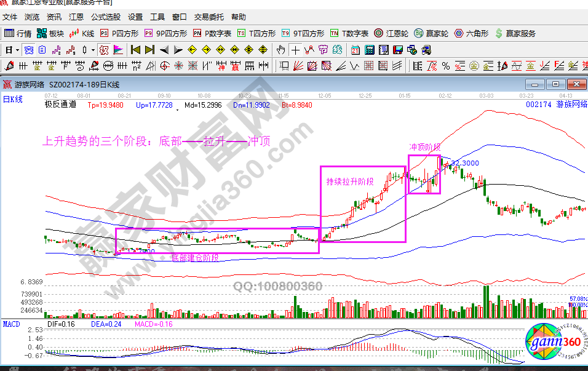Click the 游族网络 stock name link
The image size is (588, 371).
[571, 105]
